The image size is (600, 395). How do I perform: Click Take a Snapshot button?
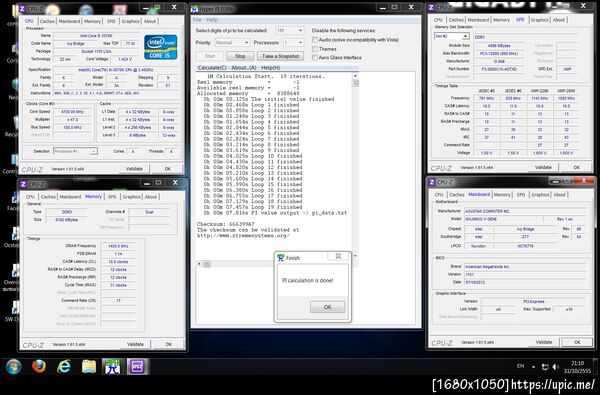[x=280, y=56]
